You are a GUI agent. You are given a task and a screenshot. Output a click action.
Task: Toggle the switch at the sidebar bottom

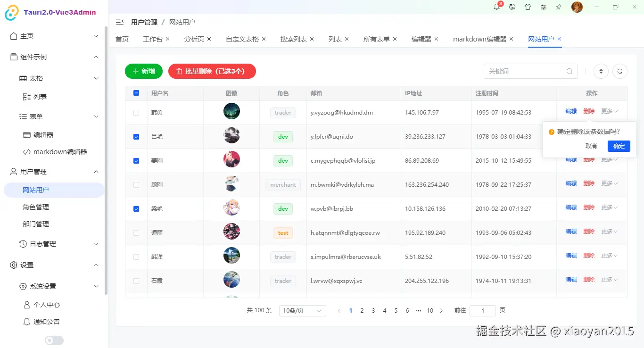54,340
